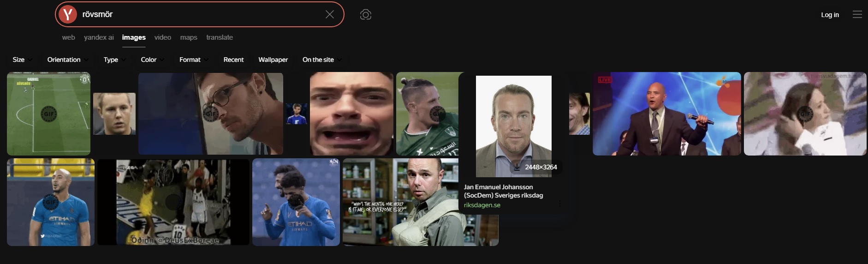
Task: Open the partially hidden laughing face thumbnail
Action: (x=579, y=114)
